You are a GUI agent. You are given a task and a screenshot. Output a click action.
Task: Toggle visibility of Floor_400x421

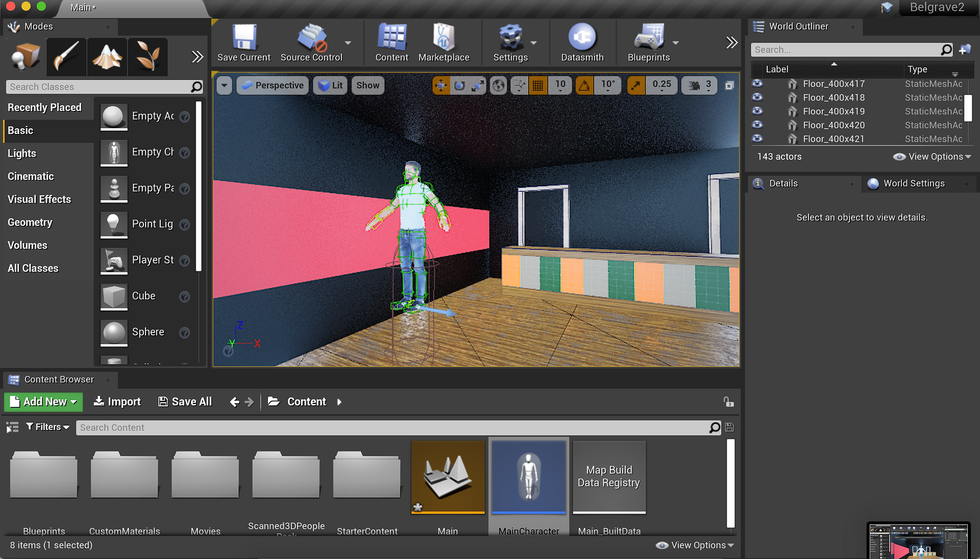[757, 138]
